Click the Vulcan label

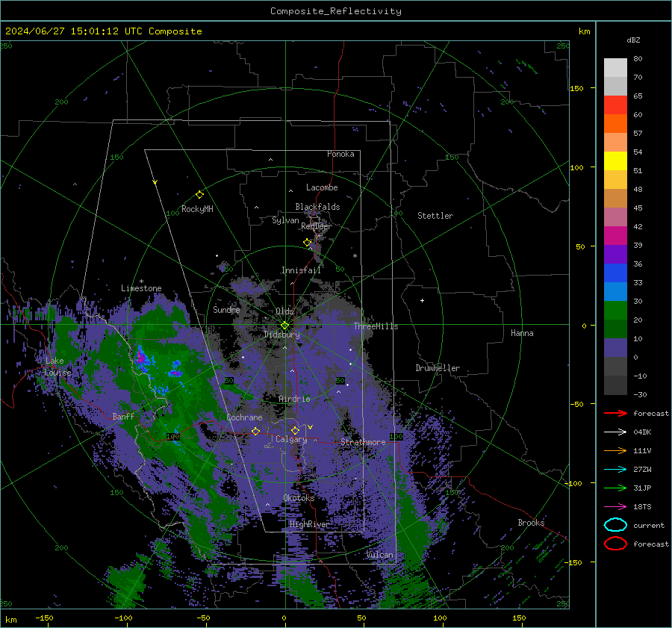click(x=380, y=555)
